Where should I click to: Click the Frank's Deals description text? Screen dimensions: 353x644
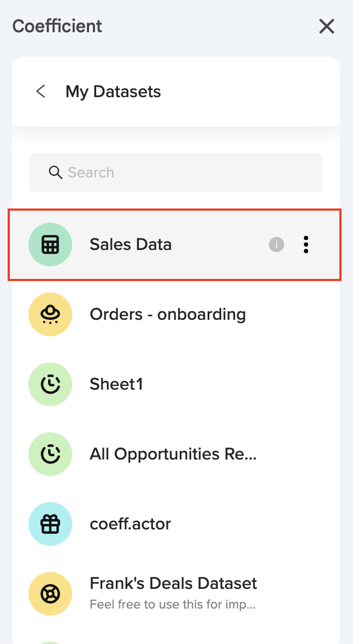173,605
